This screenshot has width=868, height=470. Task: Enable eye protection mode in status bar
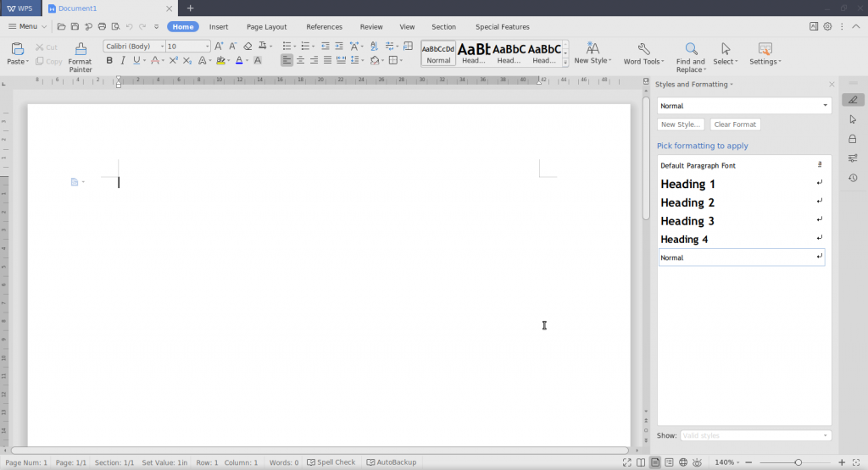coord(697,462)
